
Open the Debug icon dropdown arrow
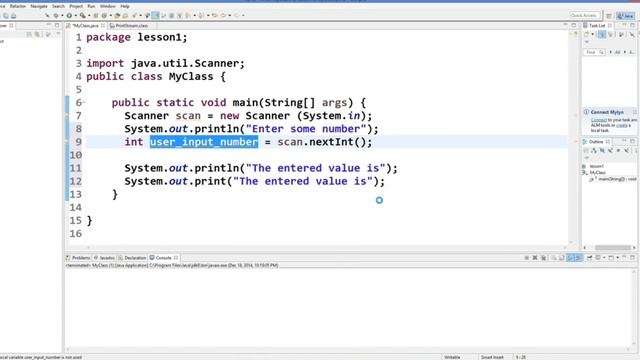click(62, 16)
